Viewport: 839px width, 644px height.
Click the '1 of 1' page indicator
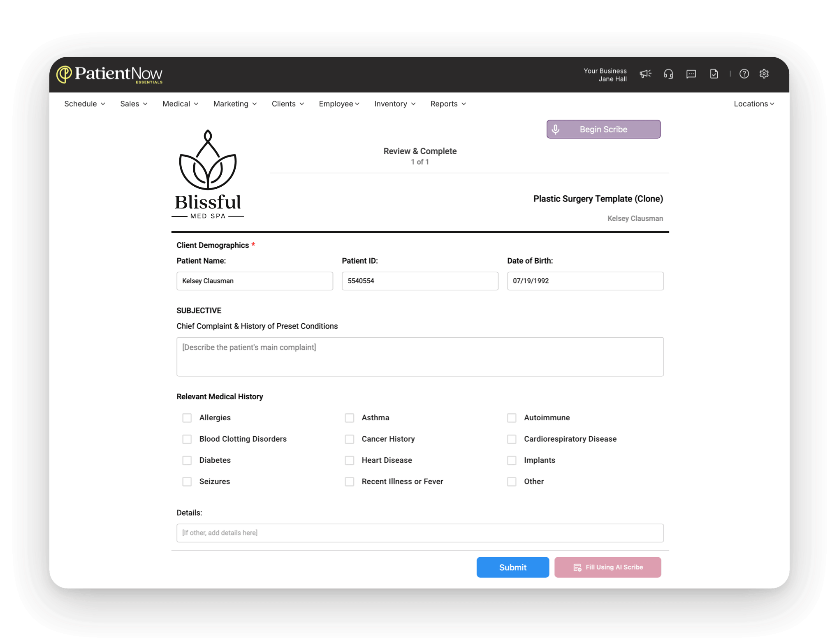[x=420, y=162]
